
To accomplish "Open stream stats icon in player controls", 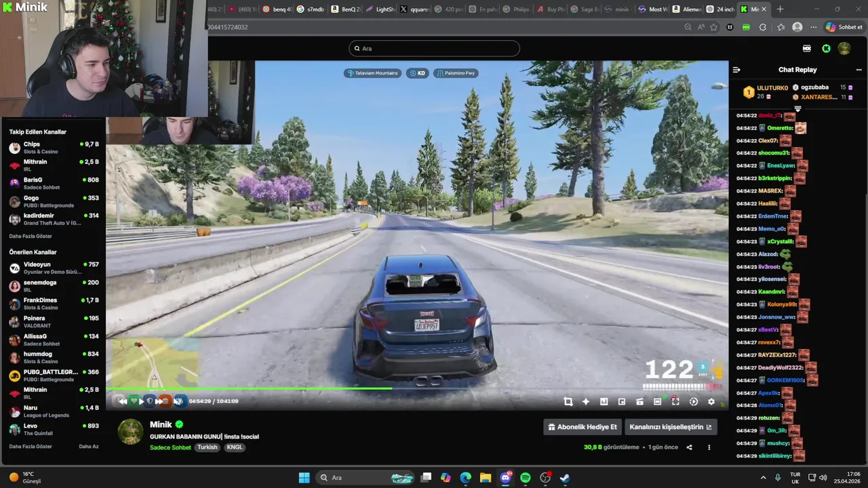I will pos(604,401).
